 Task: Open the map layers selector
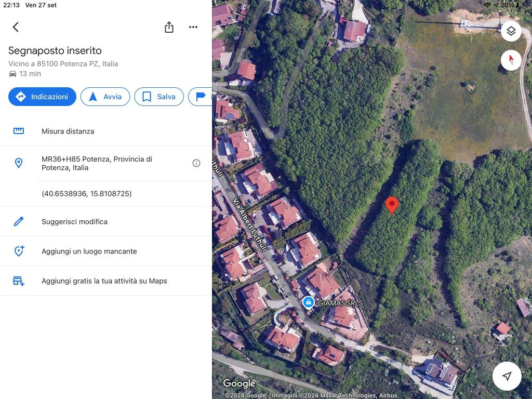(511, 31)
